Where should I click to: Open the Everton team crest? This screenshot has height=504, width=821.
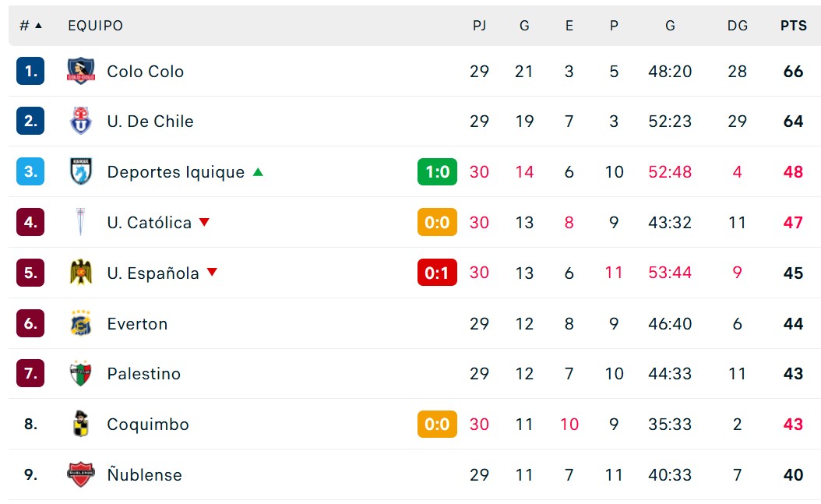(x=81, y=323)
